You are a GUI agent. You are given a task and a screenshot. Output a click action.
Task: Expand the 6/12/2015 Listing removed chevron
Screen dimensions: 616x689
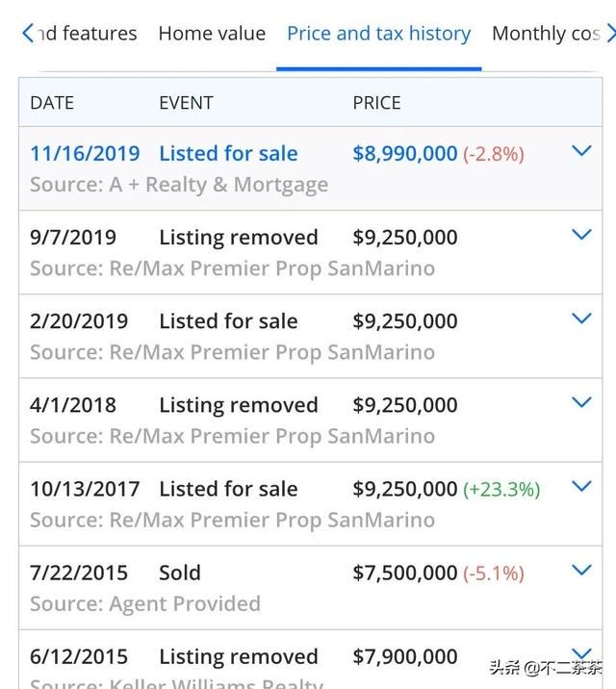tap(581, 653)
